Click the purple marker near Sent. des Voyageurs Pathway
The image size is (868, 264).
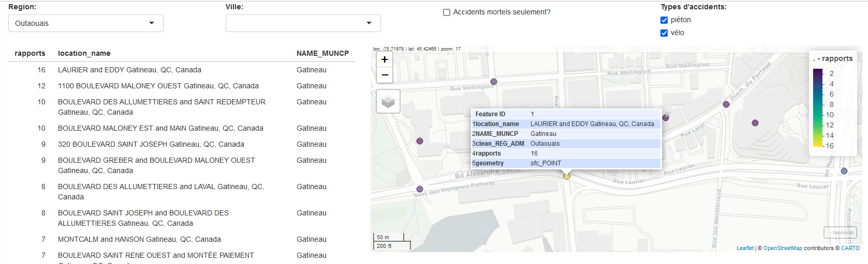click(x=420, y=189)
